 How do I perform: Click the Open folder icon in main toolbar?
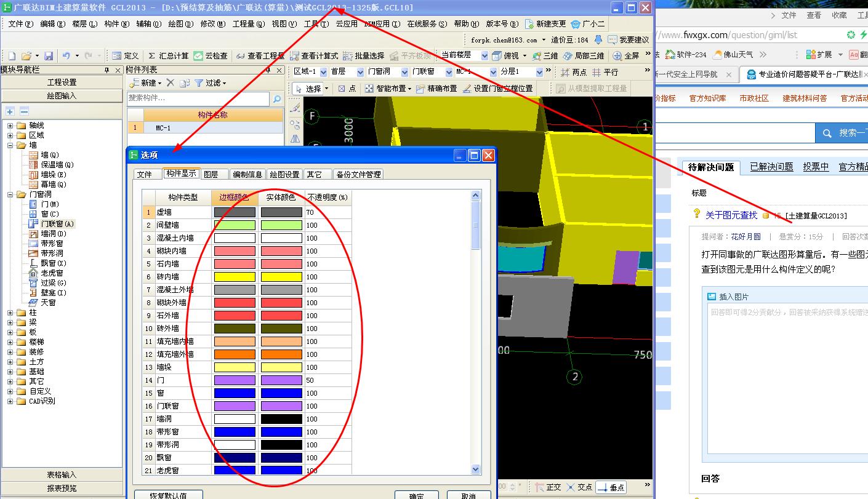(26, 56)
